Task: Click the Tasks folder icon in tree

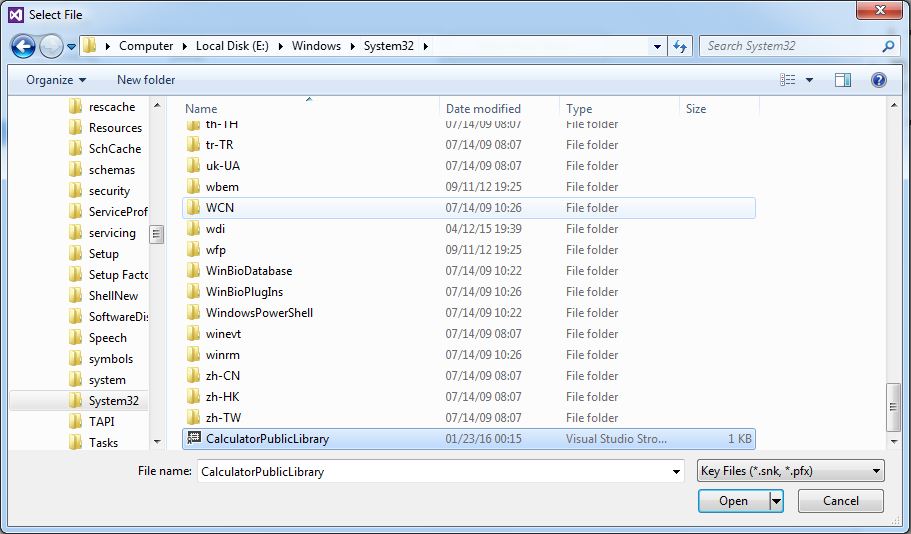Action: [75, 443]
